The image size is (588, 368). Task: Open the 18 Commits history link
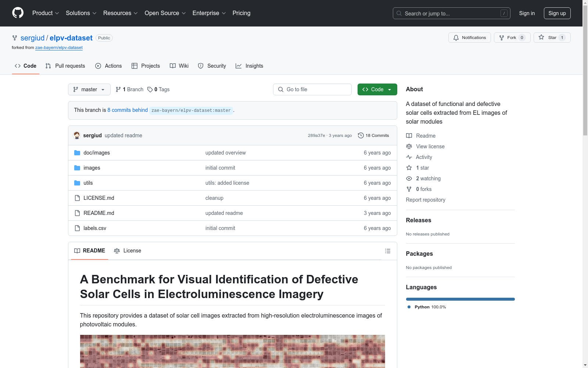click(373, 135)
